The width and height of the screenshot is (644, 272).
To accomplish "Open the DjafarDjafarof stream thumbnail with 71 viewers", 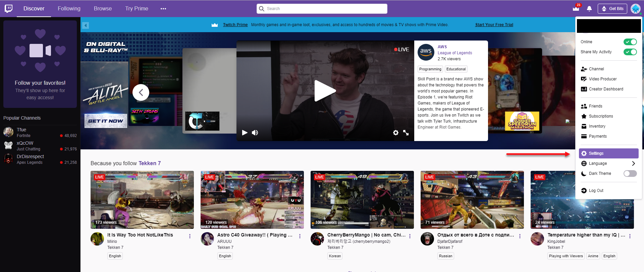I will 472,200.
